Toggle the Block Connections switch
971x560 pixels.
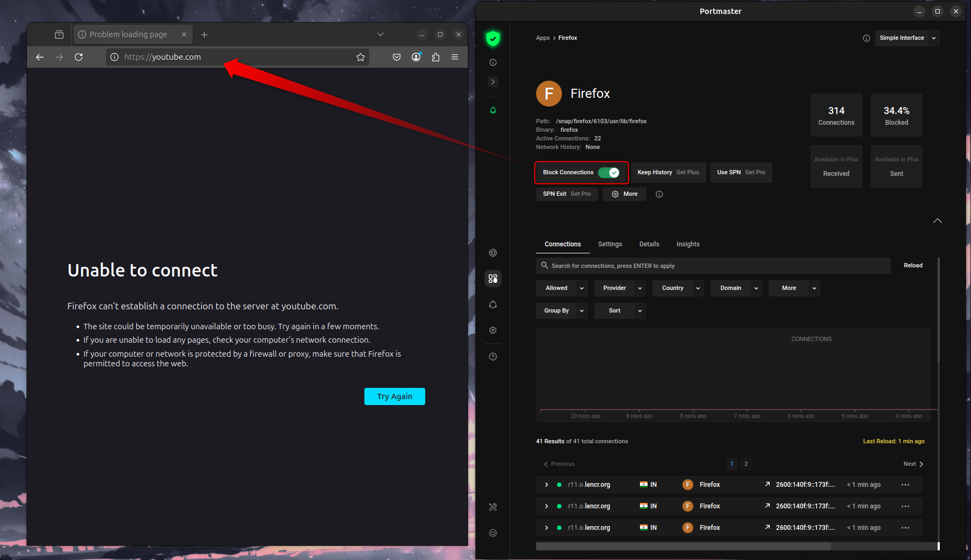click(609, 173)
